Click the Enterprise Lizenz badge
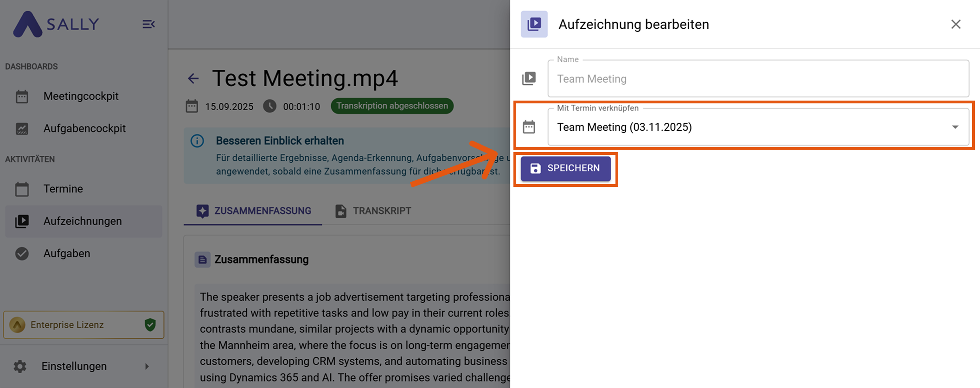 pyautogui.click(x=67, y=325)
